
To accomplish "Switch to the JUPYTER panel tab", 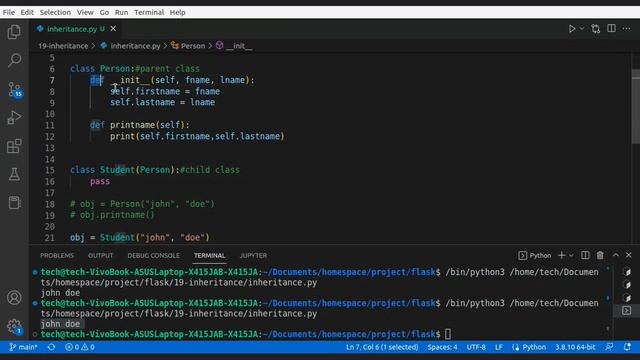I will point(253,256).
